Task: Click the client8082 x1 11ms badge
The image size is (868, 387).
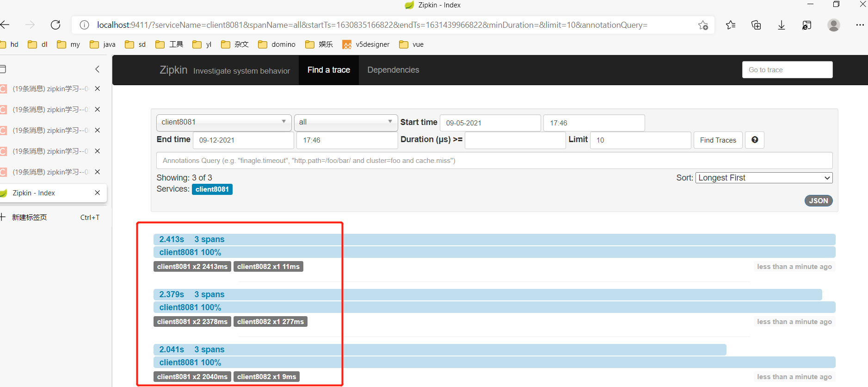Action: (269, 267)
